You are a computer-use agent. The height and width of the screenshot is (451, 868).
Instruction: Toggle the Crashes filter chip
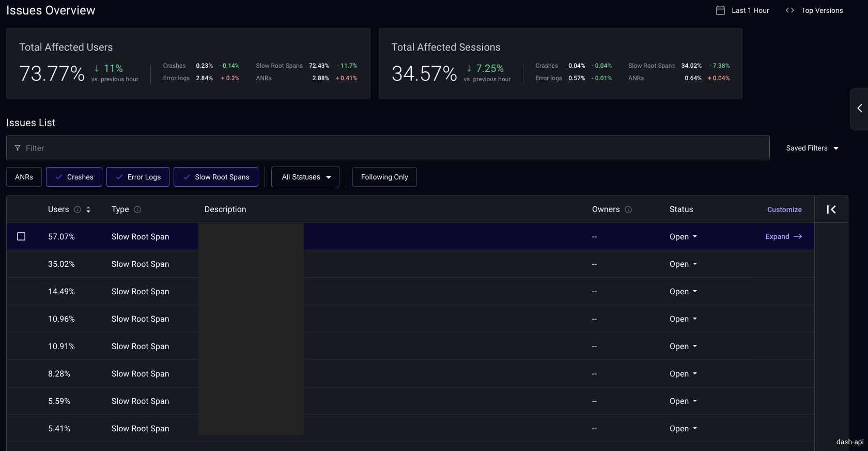click(74, 177)
